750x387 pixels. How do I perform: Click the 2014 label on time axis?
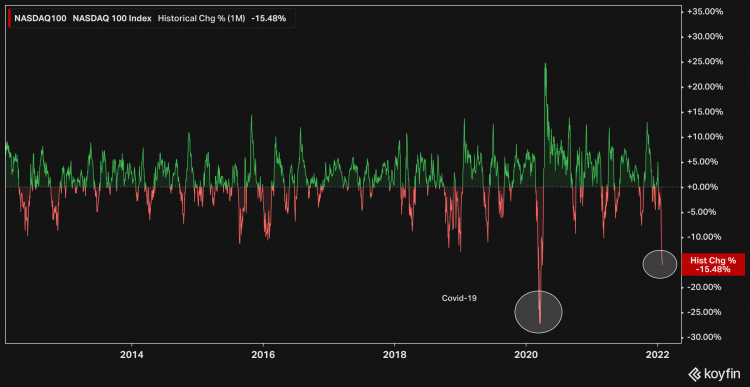131,354
